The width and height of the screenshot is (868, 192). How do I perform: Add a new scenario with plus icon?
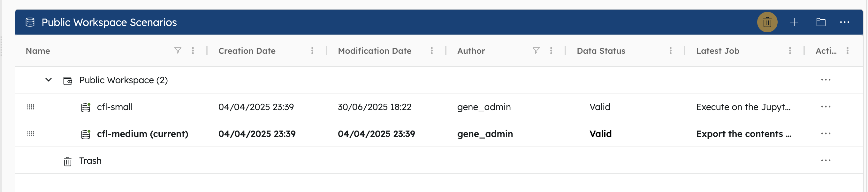tap(794, 22)
